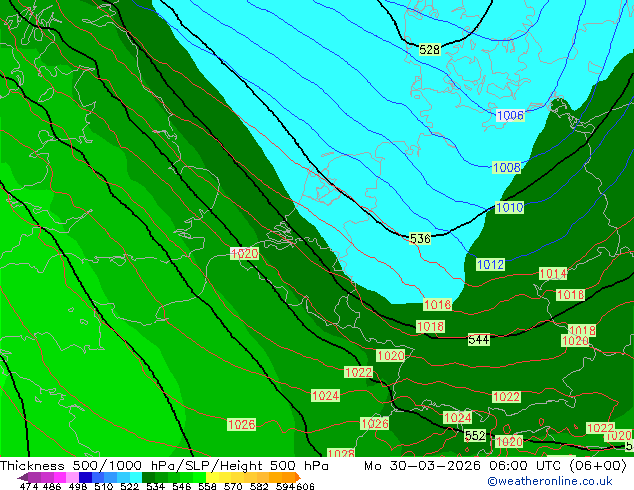The image size is (634, 490).
Task: Click the 536 height contour label
Action: pyautogui.click(x=420, y=239)
